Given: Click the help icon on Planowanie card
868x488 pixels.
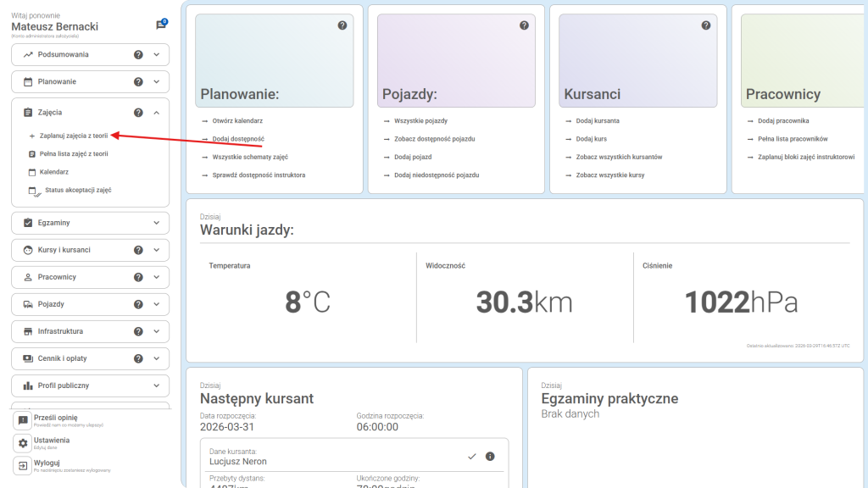Looking at the screenshot, I should click(342, 25).
